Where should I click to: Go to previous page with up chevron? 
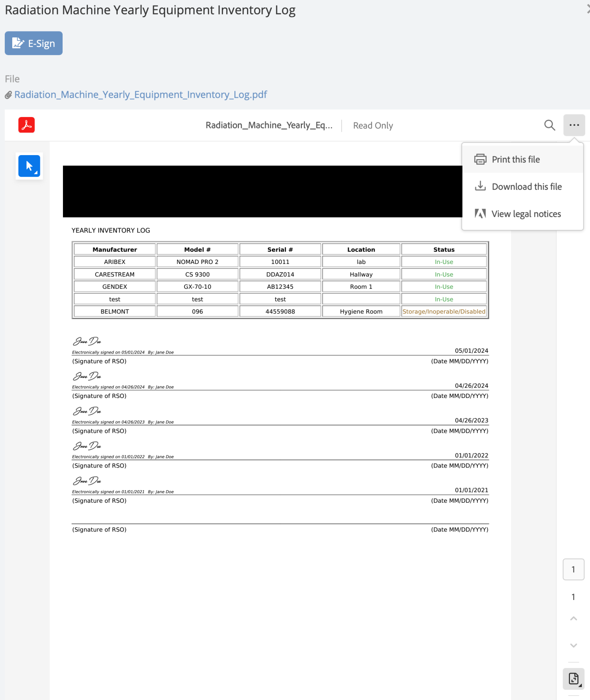(573, 619)
